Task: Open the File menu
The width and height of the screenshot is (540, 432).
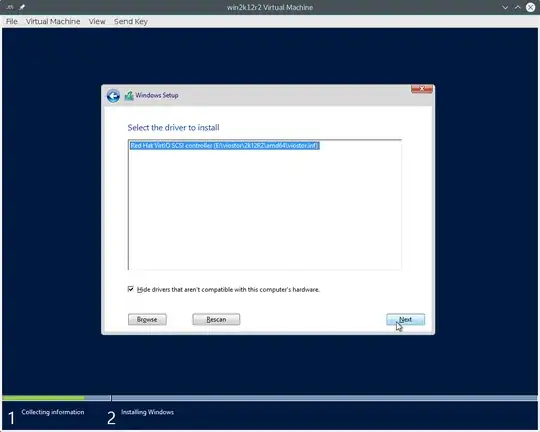Action: (12, 21)
